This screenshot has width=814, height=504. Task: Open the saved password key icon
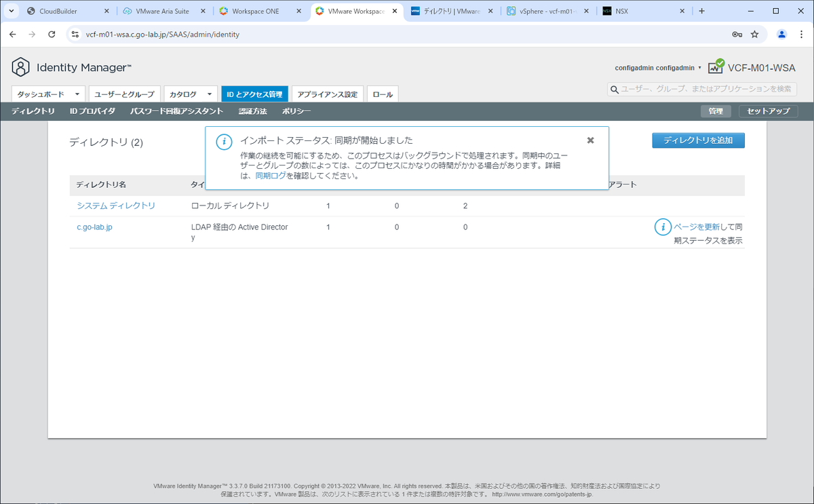click(737, 34)
